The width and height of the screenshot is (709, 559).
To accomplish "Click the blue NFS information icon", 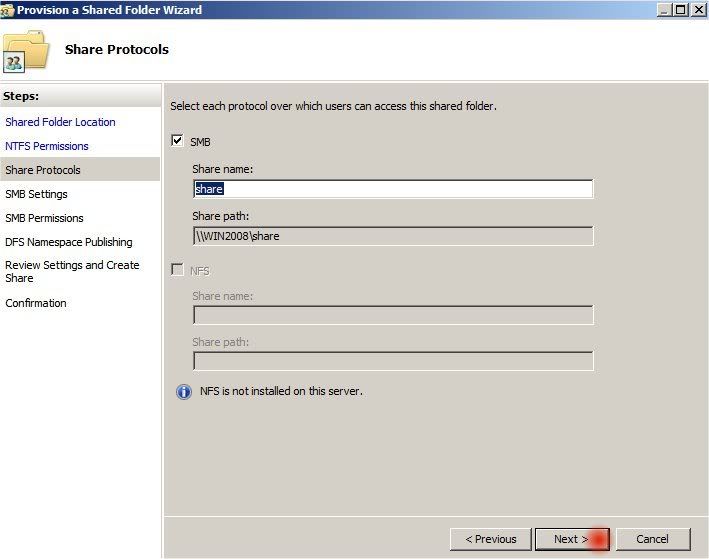I will point(184,392).
